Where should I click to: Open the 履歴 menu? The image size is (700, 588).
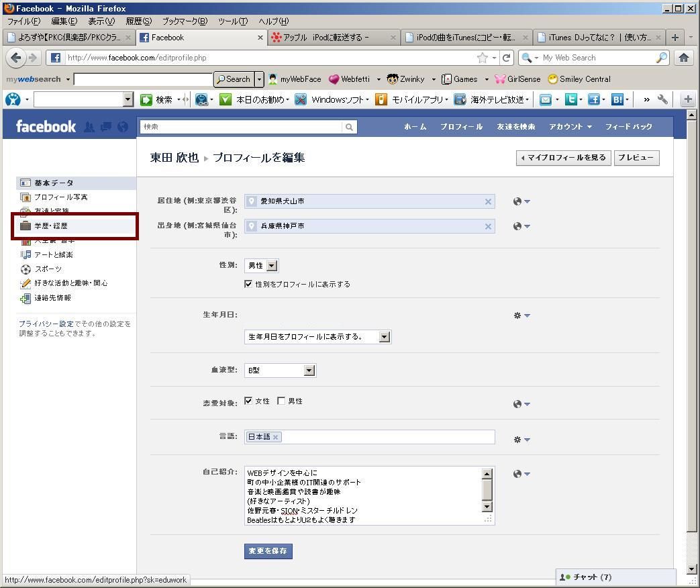tap(139, 21)
